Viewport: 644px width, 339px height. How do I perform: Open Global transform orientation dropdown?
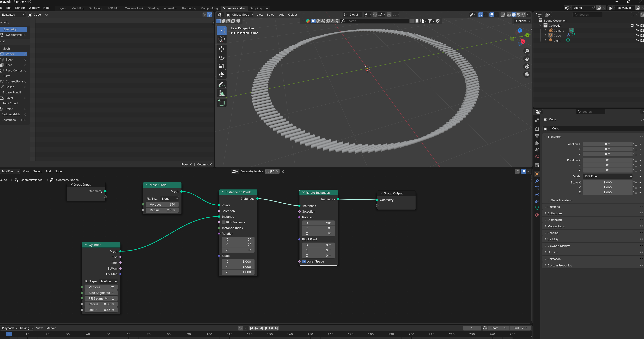tap(353, 15)
